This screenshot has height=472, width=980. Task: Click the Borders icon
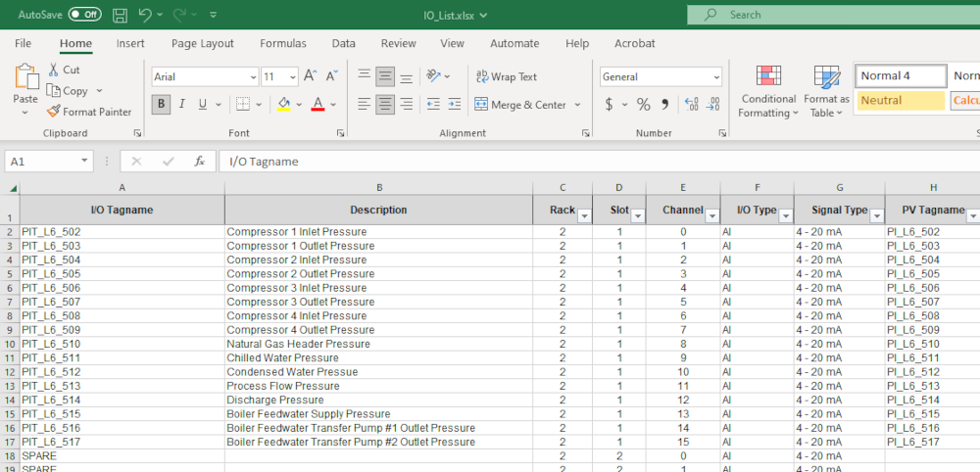tap(243, 104)
